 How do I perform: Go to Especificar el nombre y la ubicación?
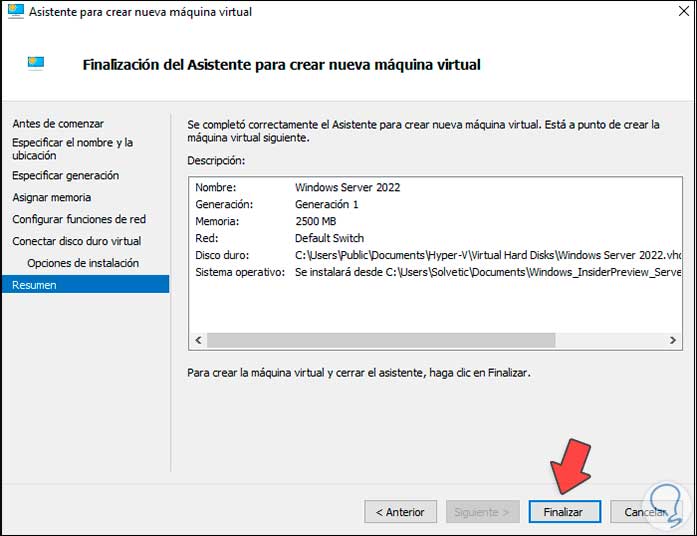tap(72, 149)
